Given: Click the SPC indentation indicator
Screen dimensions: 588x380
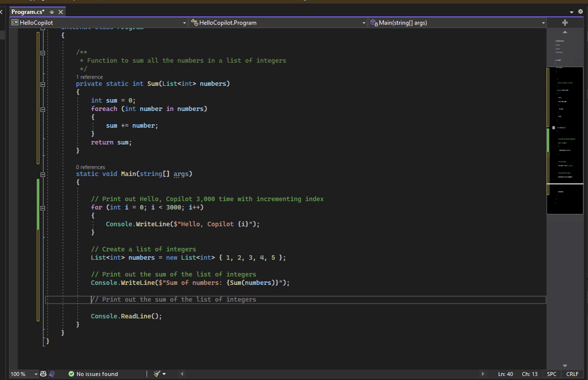Looking at the screenshot, I should pos(551,374).
